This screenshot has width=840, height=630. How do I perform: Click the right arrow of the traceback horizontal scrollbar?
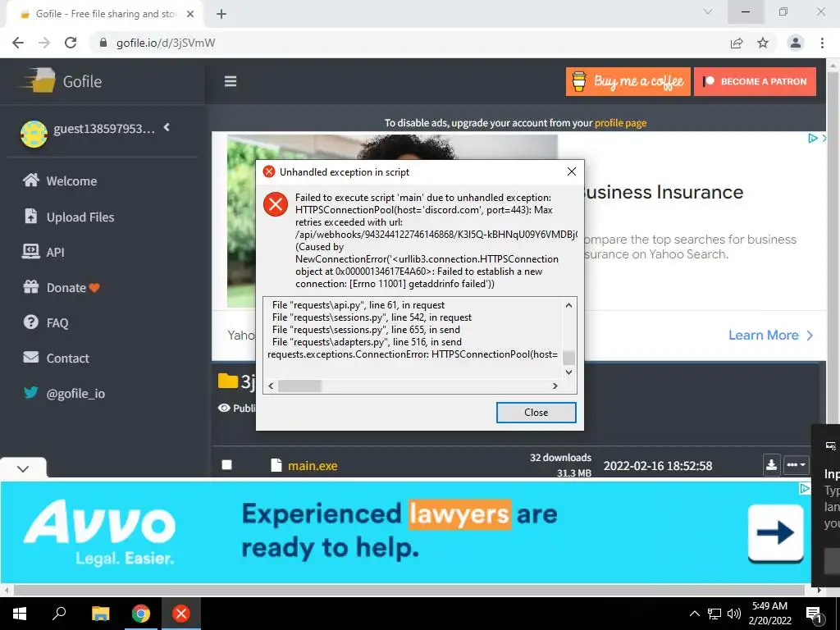click(x=555, y=386)
